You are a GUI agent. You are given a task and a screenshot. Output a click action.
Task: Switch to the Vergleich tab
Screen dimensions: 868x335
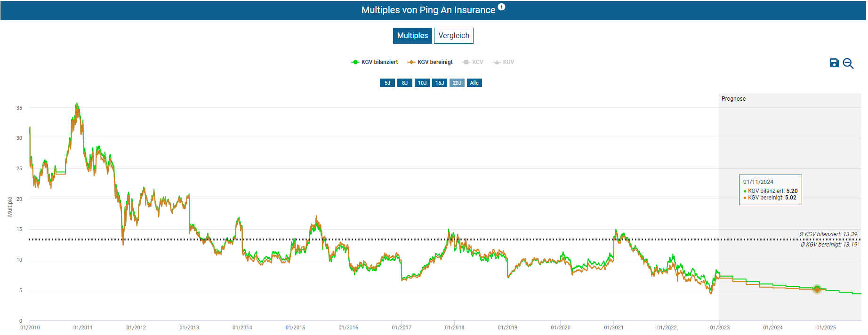point(453,36)
